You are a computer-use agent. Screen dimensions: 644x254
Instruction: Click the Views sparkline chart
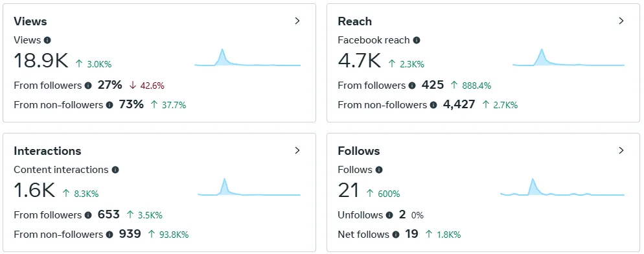(247, 57)
